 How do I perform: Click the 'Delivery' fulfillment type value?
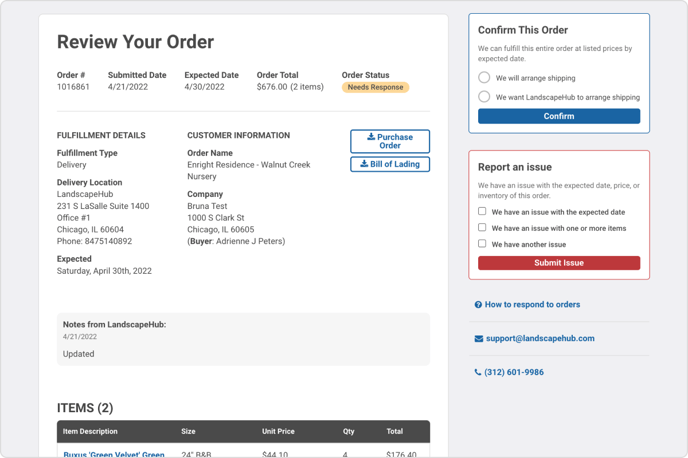tap(72, 165)
